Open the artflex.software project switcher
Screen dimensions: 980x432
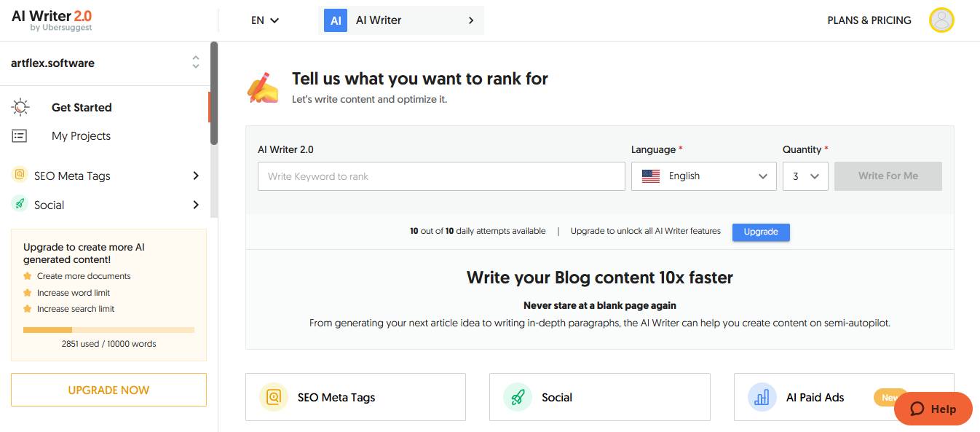click(195, 63)
